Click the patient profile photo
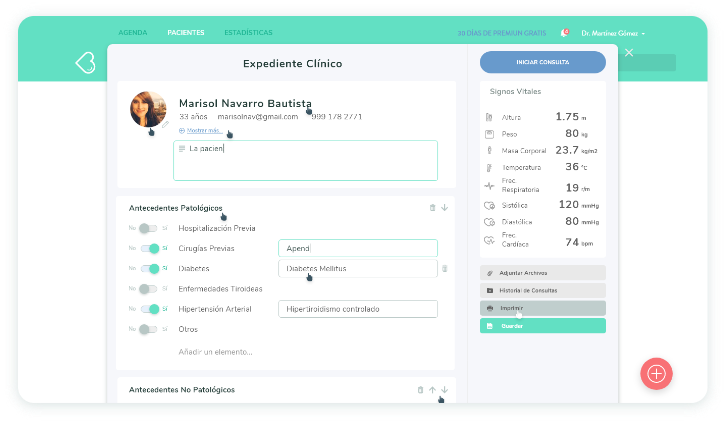The image size is (726, 423). [148, 109]
